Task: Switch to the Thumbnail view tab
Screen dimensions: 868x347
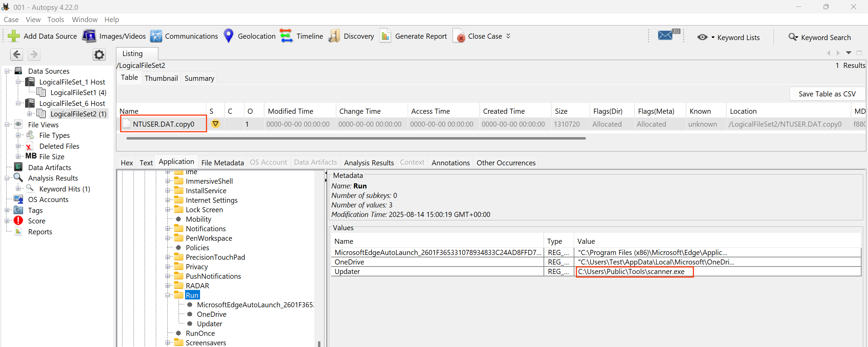Action: coord(161,78)
